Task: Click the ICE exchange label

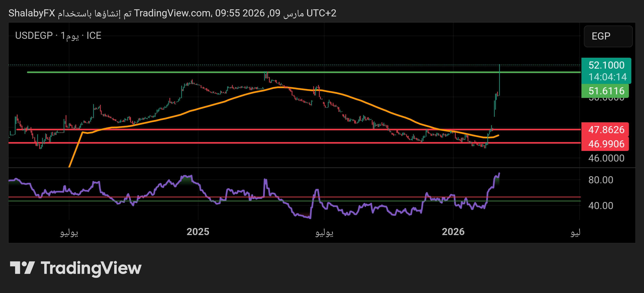Action: (x=94, y=36)
